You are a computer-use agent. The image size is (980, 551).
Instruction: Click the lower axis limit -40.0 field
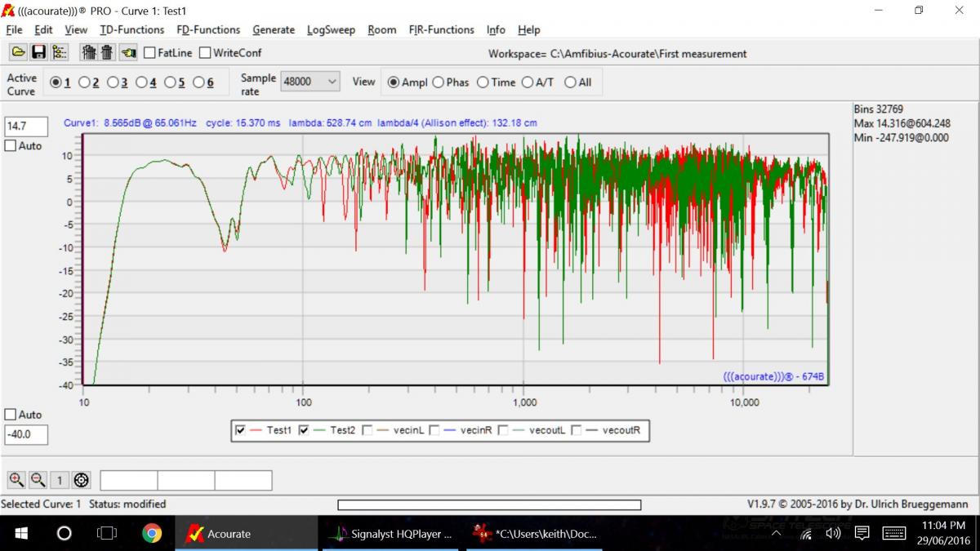26,435
